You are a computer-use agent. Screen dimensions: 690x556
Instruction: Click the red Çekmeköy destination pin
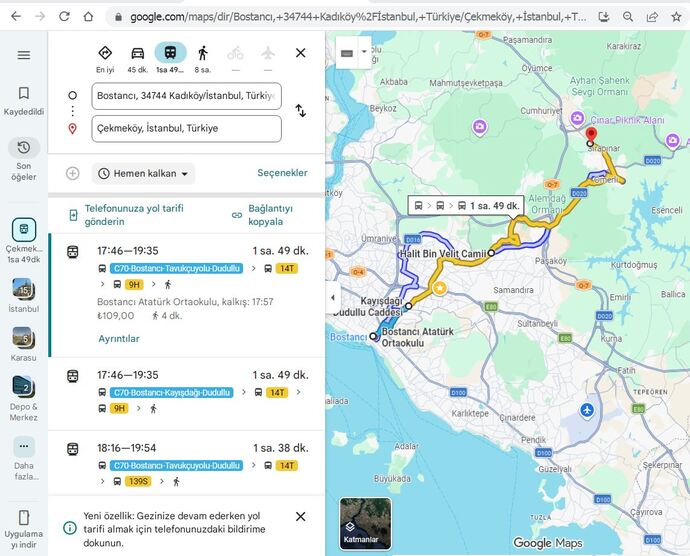pos(591,134)
